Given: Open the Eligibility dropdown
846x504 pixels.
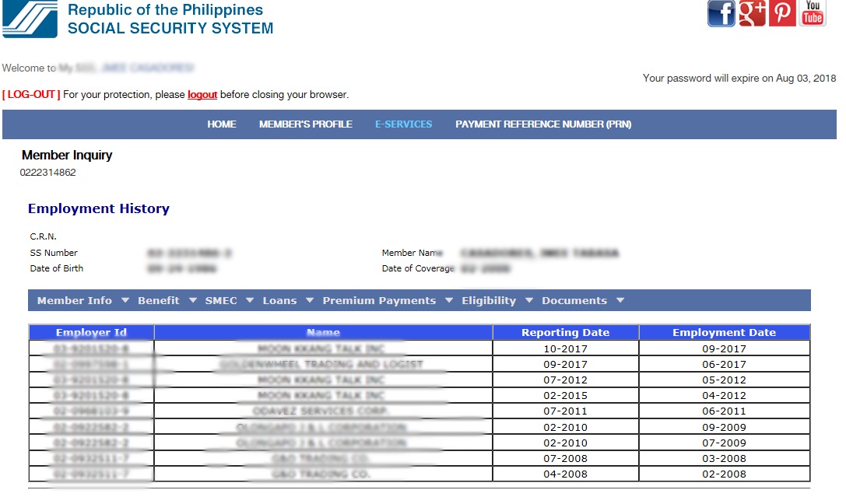Looking at the screenshot, I should [489, 300].
